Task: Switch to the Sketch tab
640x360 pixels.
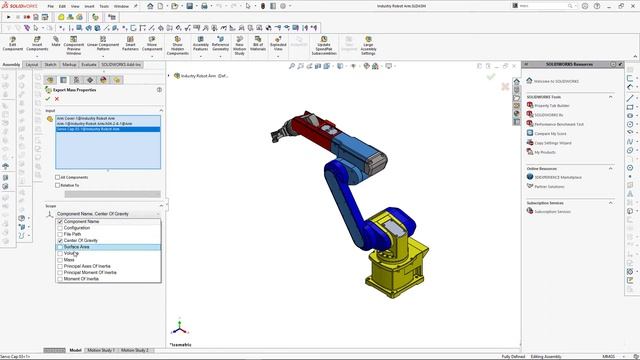Action: pos(50,65)
